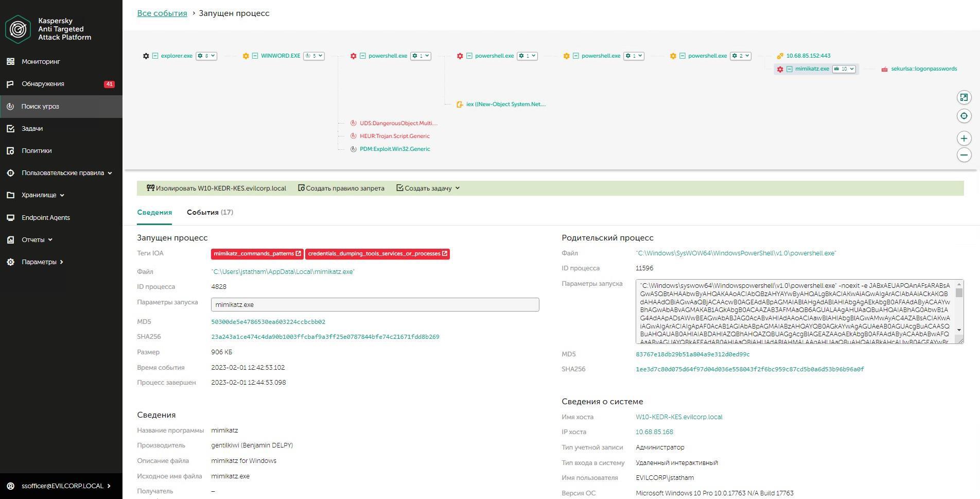Open Endpoint Agents via its monitor icon
The height and width of the screenshot is (499, 980).
click(10, 218)
